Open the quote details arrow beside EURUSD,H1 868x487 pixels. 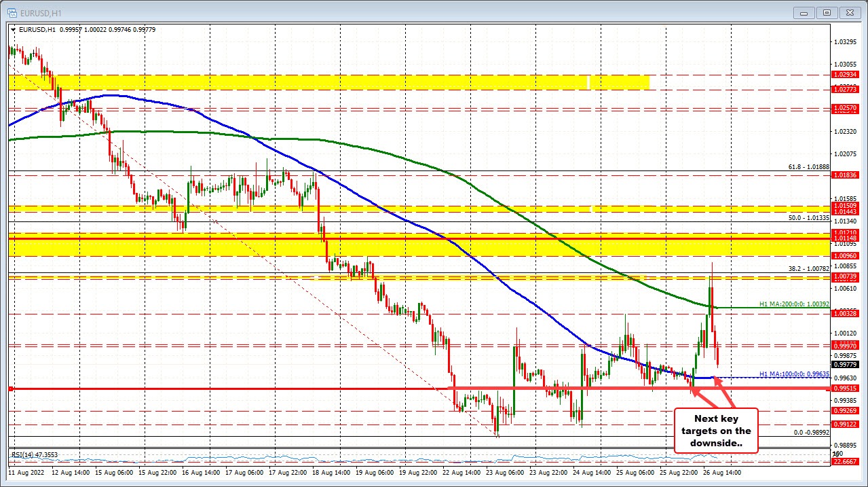(x=12, y=29)
